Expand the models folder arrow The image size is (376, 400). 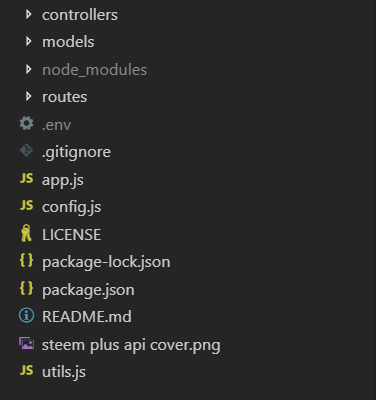[29, 41]
